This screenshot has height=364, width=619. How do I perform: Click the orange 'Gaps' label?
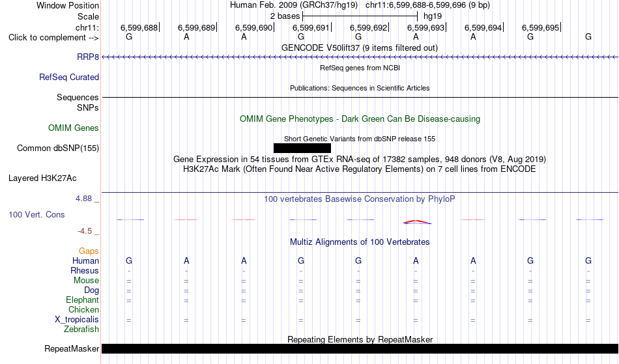point(89,251)
